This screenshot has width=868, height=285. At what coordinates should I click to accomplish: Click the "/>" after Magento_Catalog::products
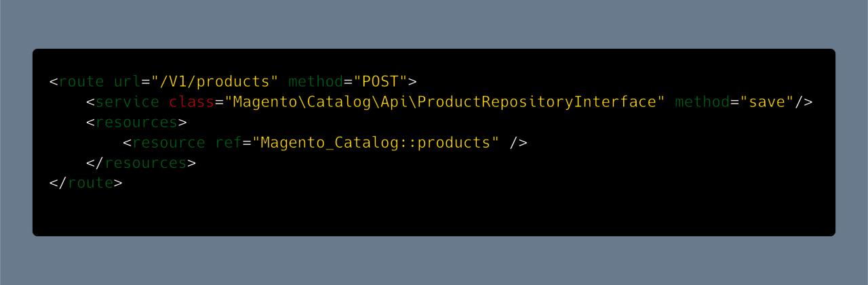pyautogui.click(x=518, y=143)
